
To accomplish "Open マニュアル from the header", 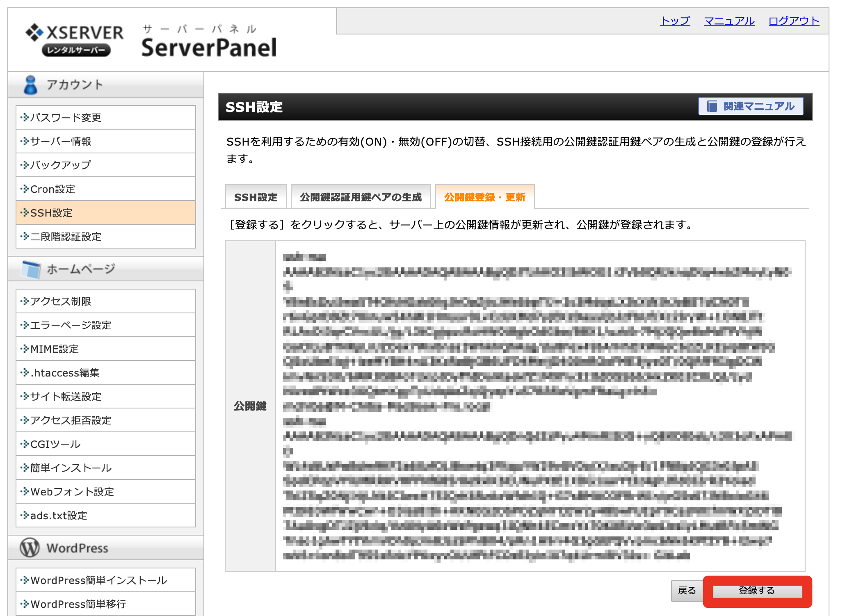I will pos(729,21).
